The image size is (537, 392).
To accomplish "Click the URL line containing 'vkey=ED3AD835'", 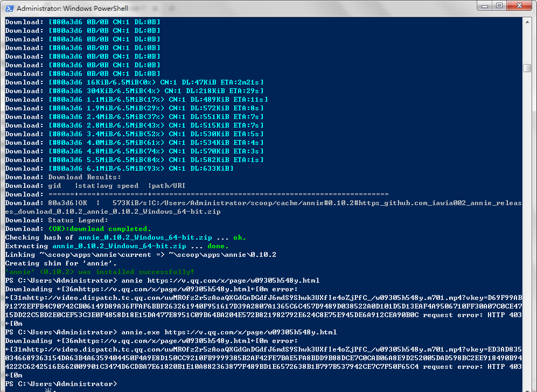I will click(x=263, y=349).
